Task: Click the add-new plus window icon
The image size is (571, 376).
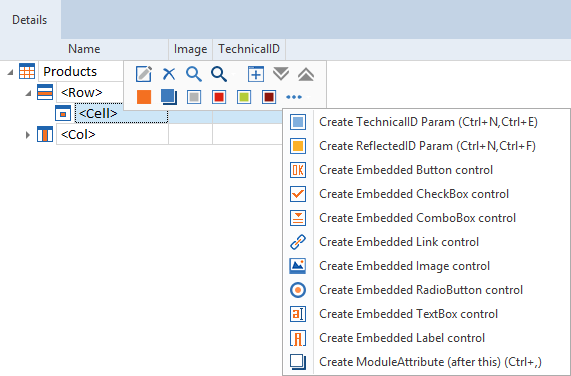Action: (256, 74)
